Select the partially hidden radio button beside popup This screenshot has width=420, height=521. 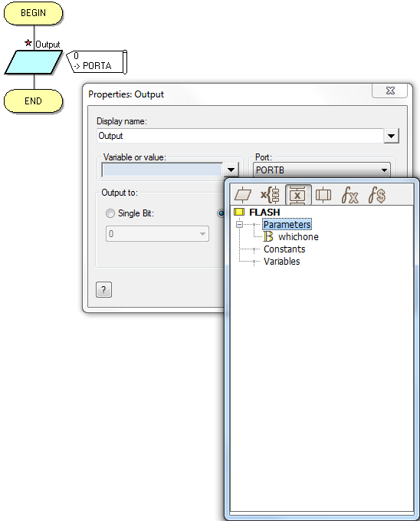tap(221, 213)
